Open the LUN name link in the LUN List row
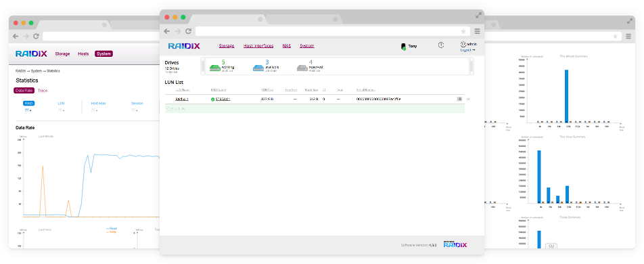This screenshot has width=644, height=264. (x=182, y=99)
